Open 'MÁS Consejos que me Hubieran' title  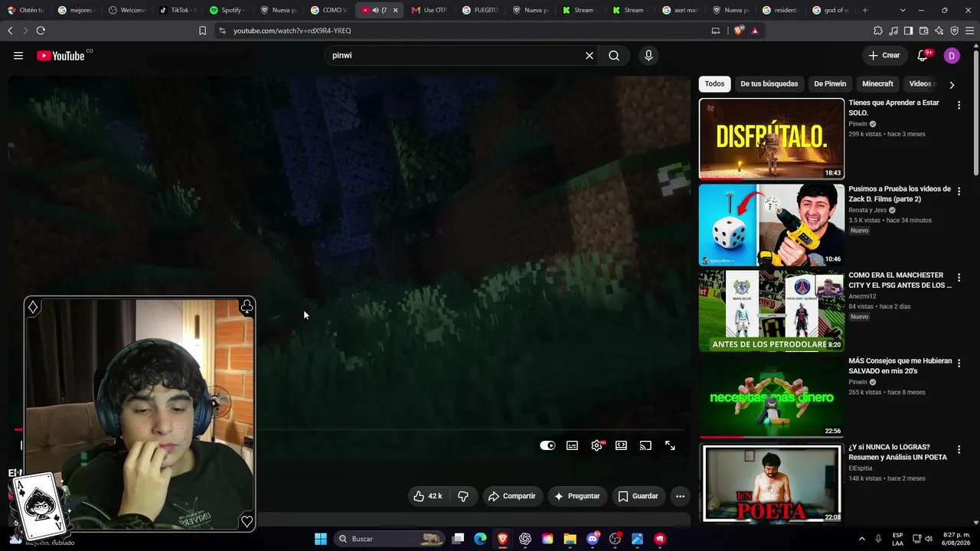pos(900,366)
